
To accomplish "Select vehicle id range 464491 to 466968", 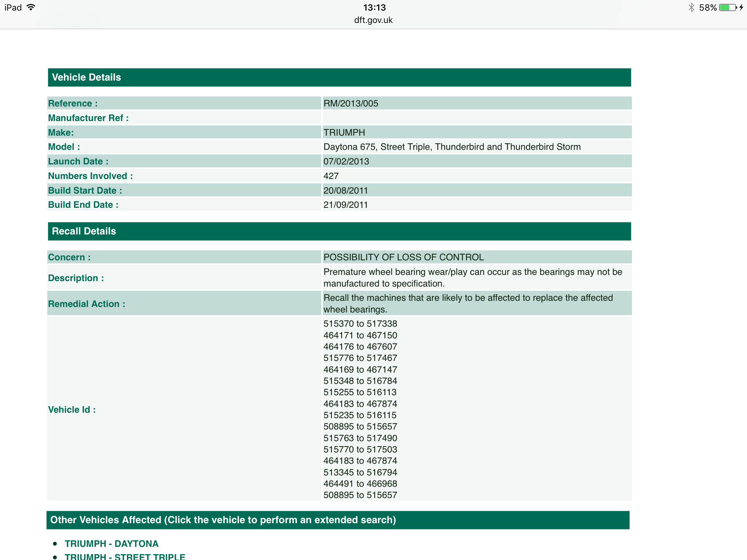I will coord(360,484).
